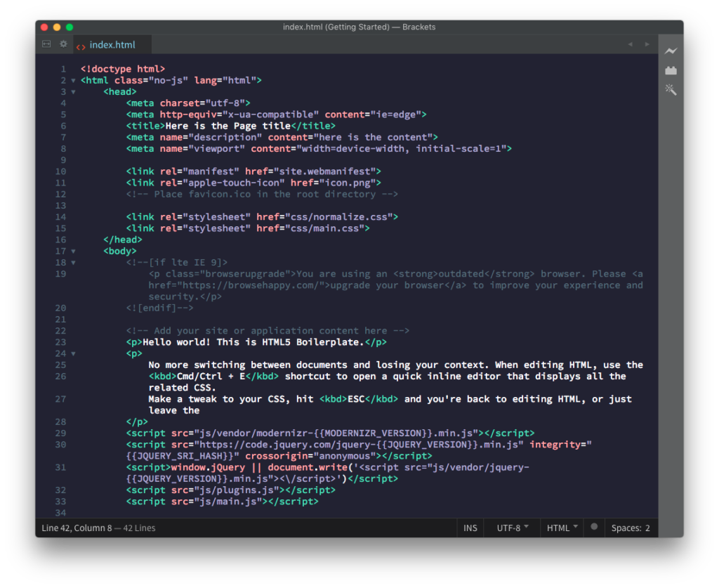Select the index.html tab
The height and width of the screenshot is (588, 719).
112,45
